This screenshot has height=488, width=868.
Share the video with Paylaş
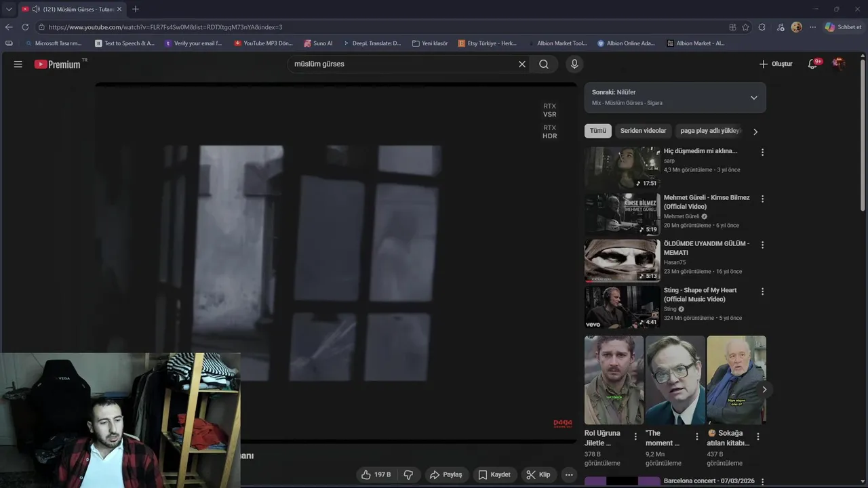click(x=446, y=474)
